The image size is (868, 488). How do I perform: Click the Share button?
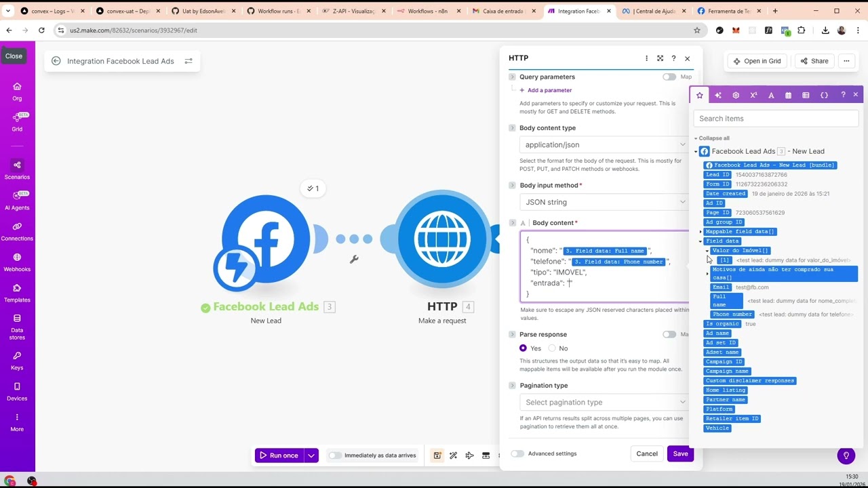pos(814,61)
